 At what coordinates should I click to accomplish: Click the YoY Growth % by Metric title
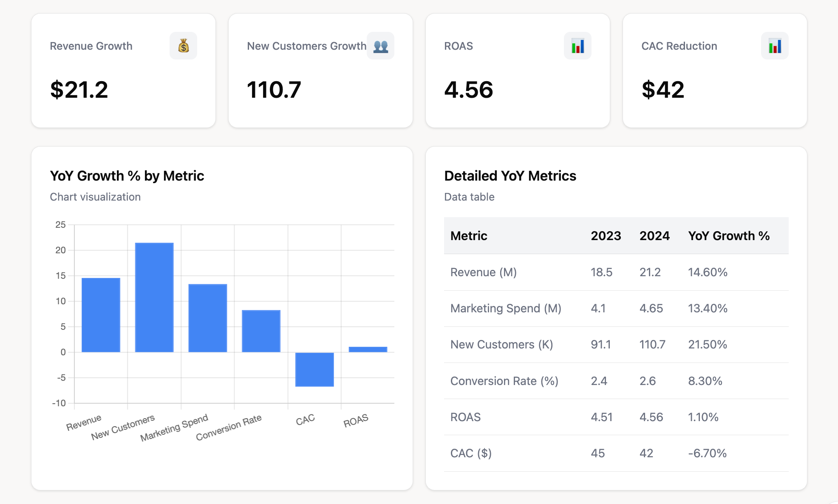point(127,176)
